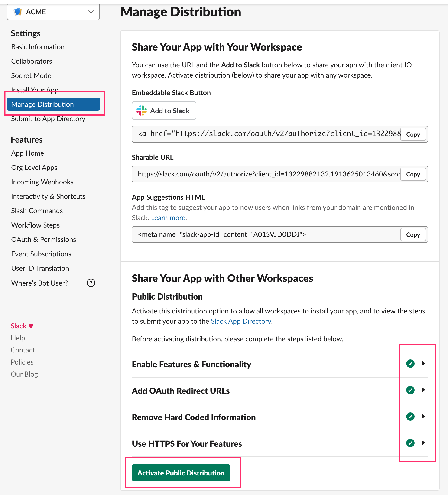The image size is (448, 495).
Task: Click the Slack heart icon in sidebar
Action: (x=31, y=326)
